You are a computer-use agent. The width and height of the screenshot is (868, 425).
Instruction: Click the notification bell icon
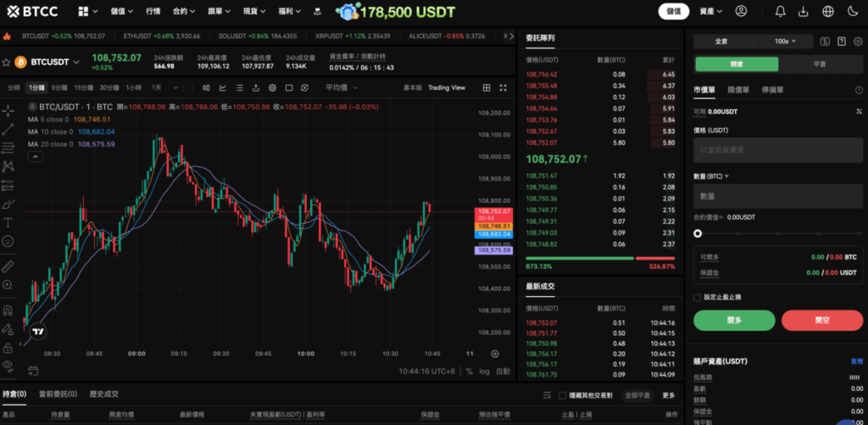(x=780, y=12)
